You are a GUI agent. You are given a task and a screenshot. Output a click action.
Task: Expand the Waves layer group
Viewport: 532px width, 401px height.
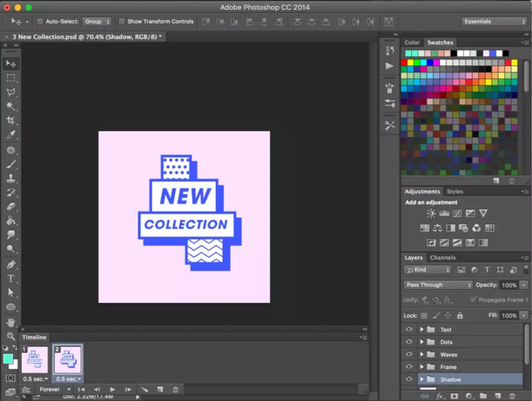(x=422, y=355)
